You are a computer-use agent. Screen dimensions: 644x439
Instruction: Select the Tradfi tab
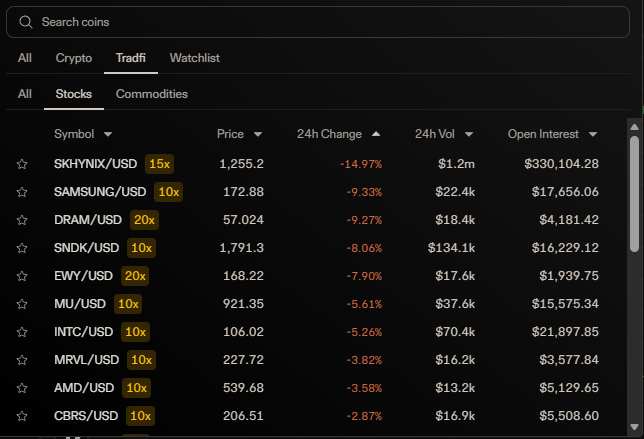[x=131, y=58]
